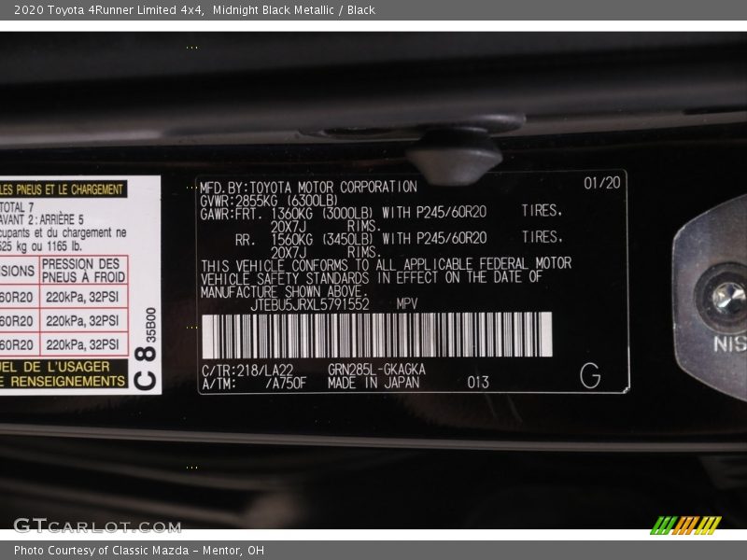Click the large letter 'G' on label
The height and width of the screenshot is (560, 747).
590,375
